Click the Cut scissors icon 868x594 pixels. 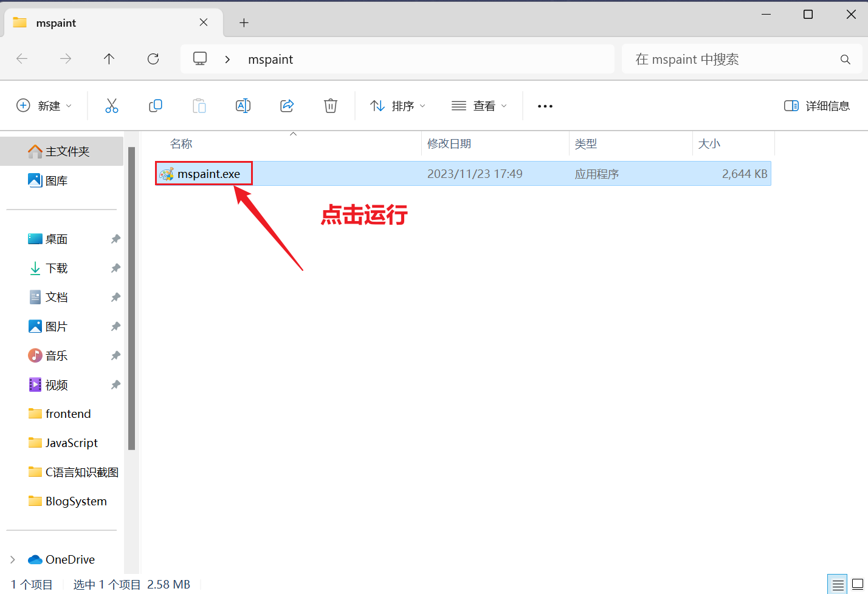pyautogui.click(x=112, y=106)
